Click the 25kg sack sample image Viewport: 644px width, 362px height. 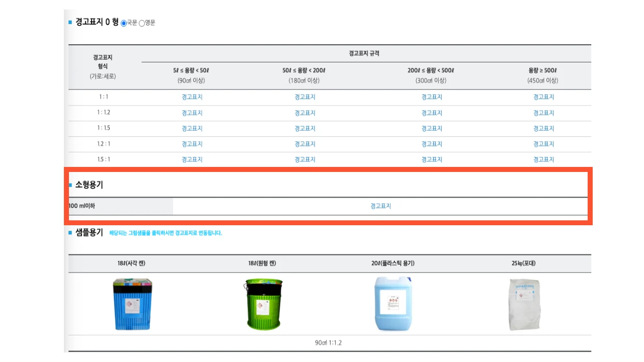524,305
